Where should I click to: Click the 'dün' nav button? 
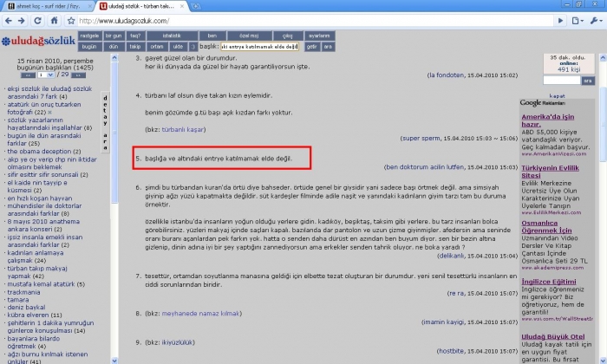pyautogui.click(x=114, y=47)
